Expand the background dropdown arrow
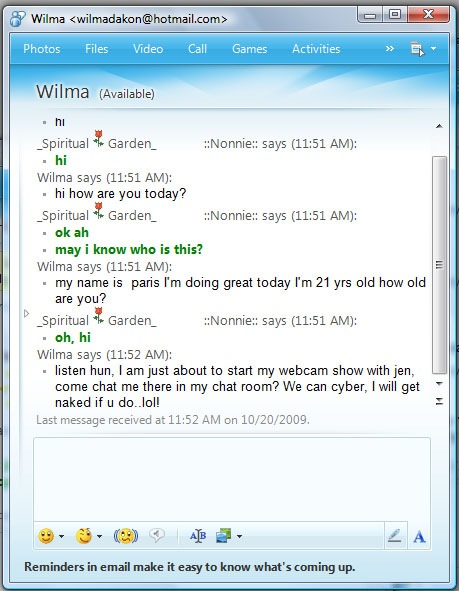The width and height of the screenshot is (459, 591). 239,536
